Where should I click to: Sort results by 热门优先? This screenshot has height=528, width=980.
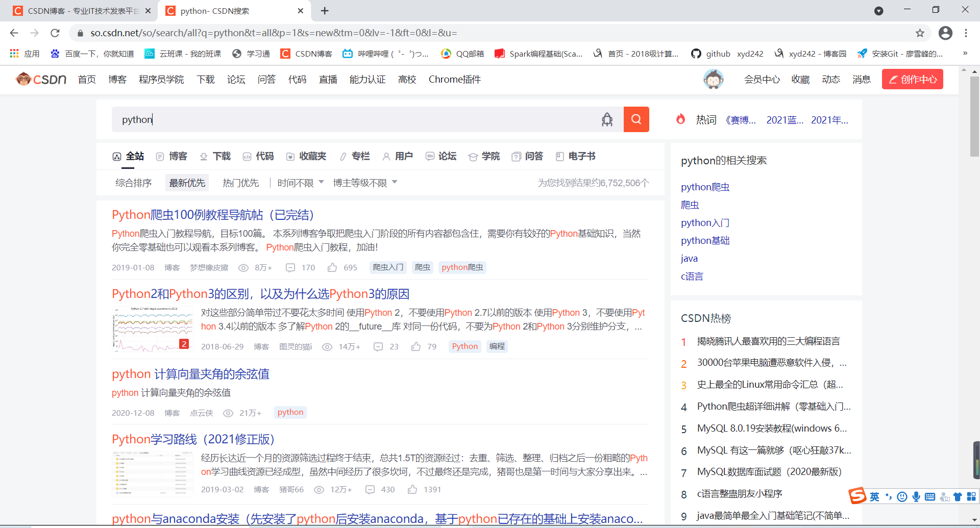click(x=241, y=183)
